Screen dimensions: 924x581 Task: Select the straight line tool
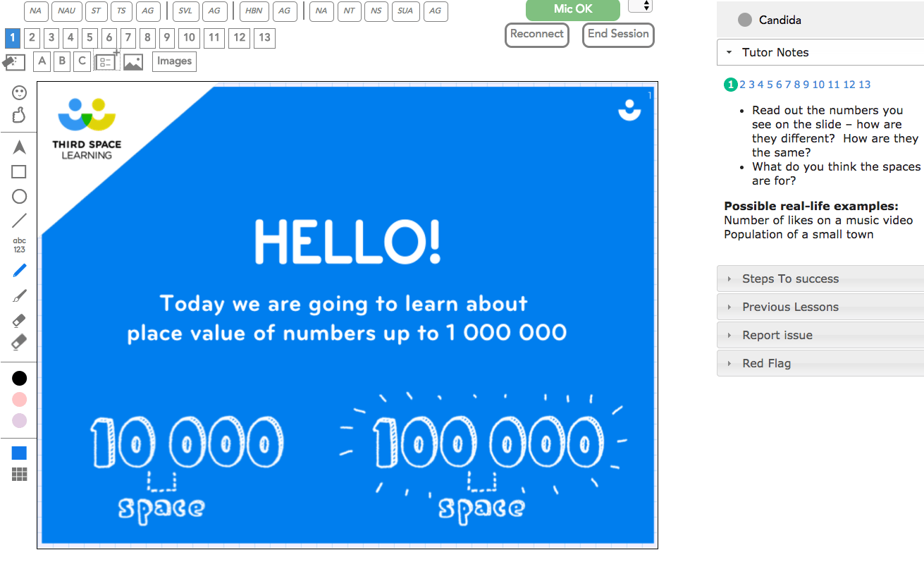click(20, 221)
